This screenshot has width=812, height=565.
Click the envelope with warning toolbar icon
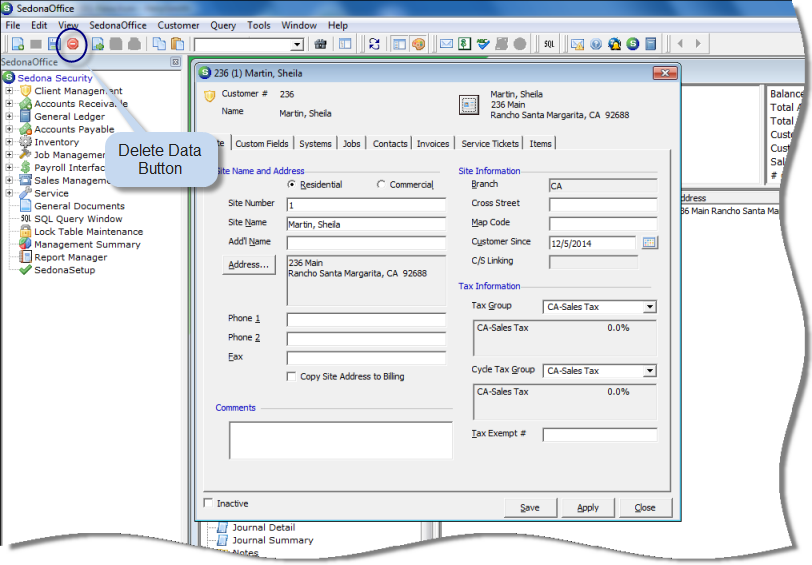point(577,44)
